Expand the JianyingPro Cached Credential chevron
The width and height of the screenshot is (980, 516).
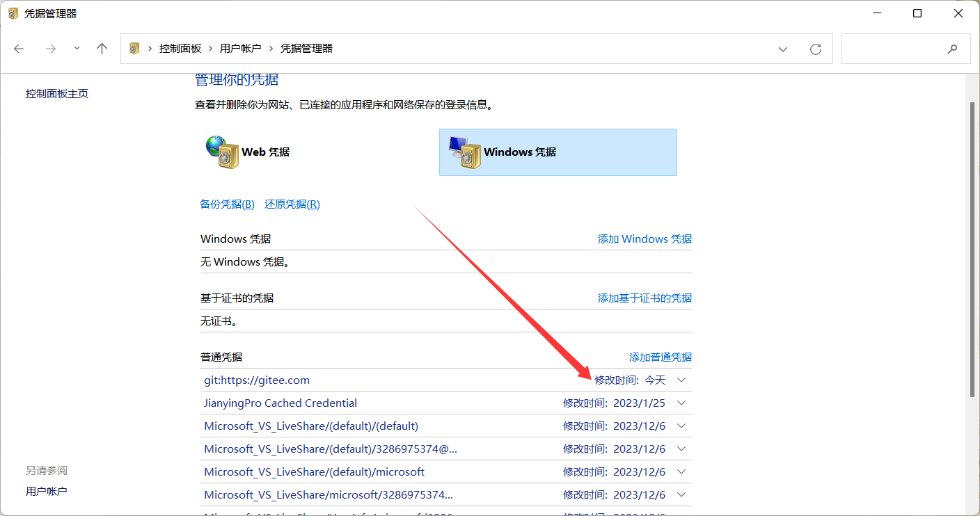[681, 403]
